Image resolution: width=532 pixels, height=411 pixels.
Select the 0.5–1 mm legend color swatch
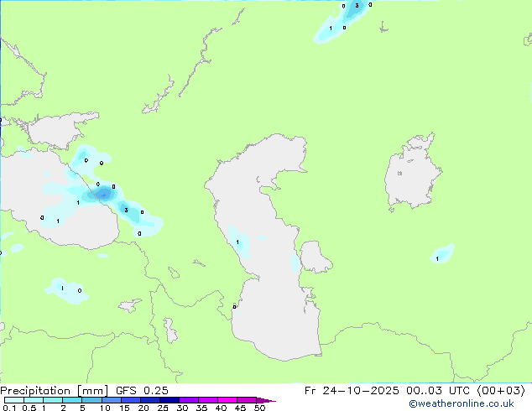coord(34,400)
